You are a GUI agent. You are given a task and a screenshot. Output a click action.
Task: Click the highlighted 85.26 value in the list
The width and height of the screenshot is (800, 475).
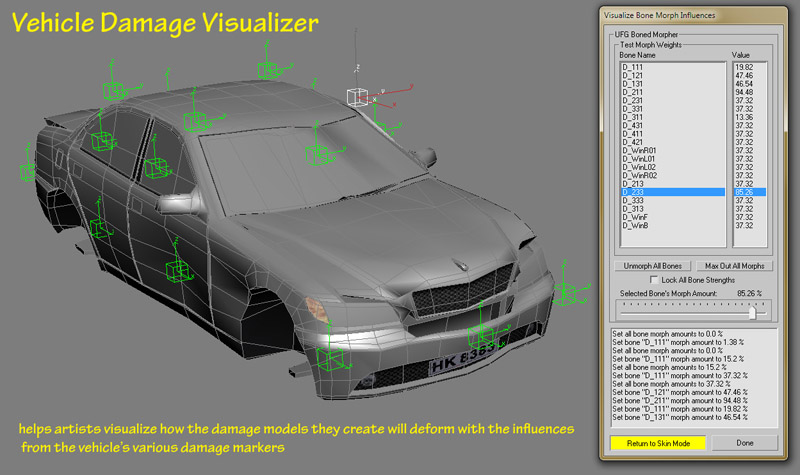pyautogui.click(x=749, y=192)
